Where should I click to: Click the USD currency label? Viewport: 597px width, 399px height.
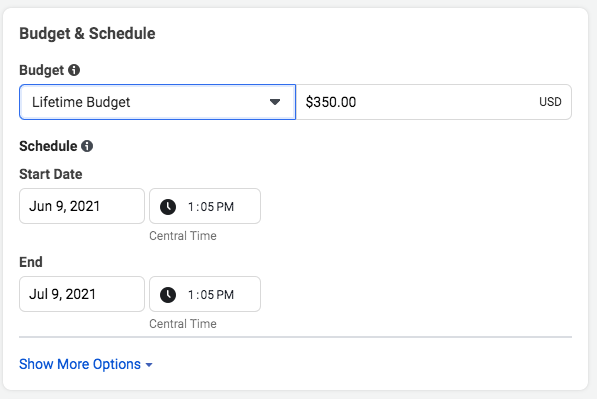(x=550, y=102)
